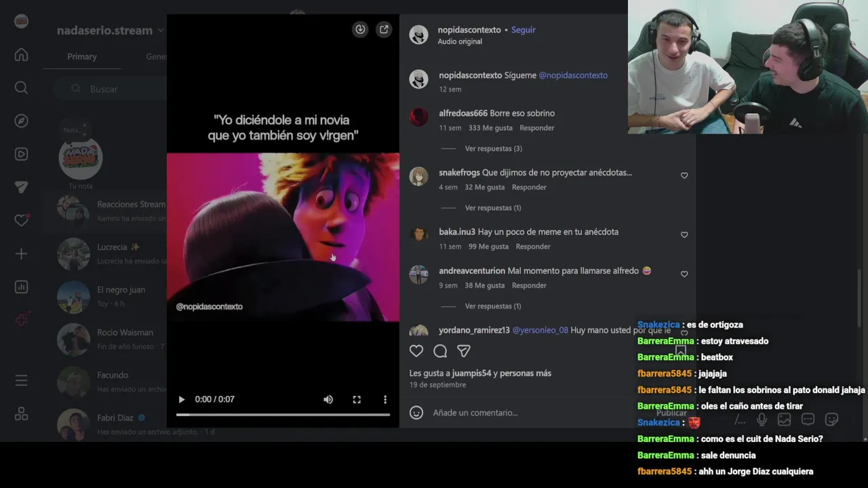Open search from sidebar magnifier icon

21,88
